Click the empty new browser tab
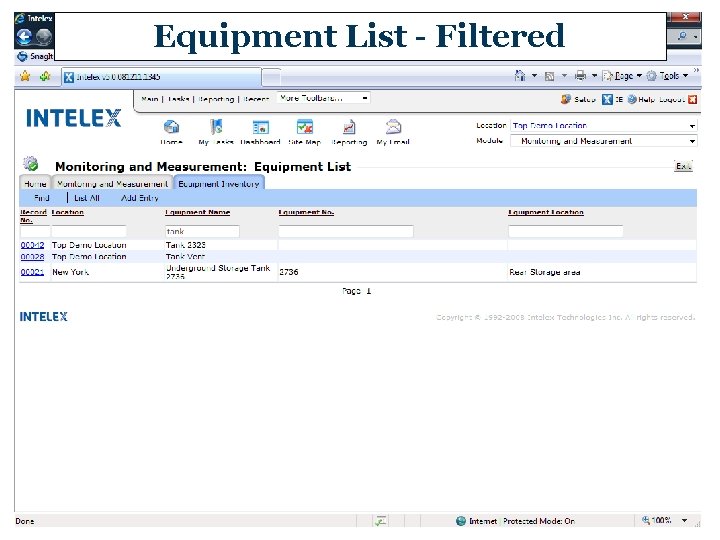720x540 pixels. click(x=271, y=77)
